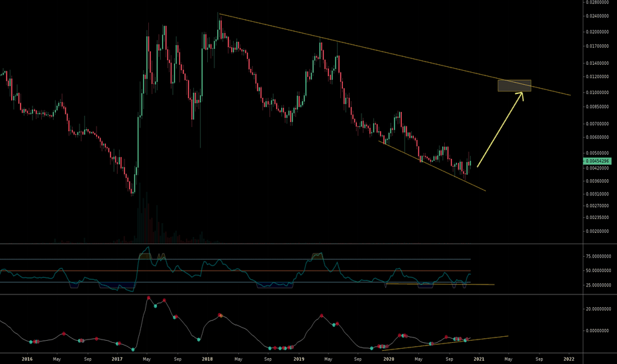Click the 0.01400000 price axis label

pos(597,63)
